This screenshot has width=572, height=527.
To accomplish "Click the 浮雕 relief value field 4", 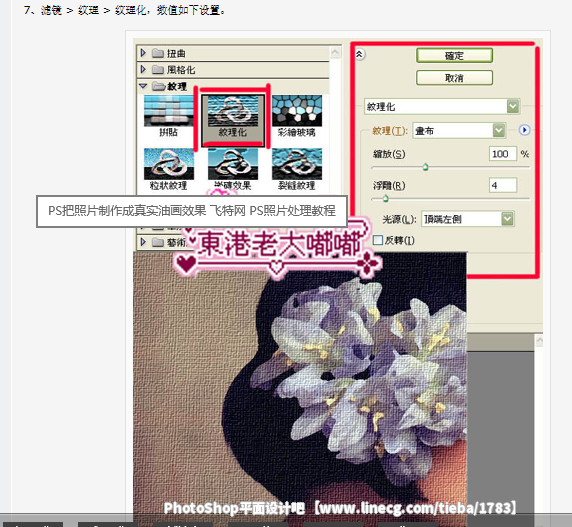I will tap(503, 185).
